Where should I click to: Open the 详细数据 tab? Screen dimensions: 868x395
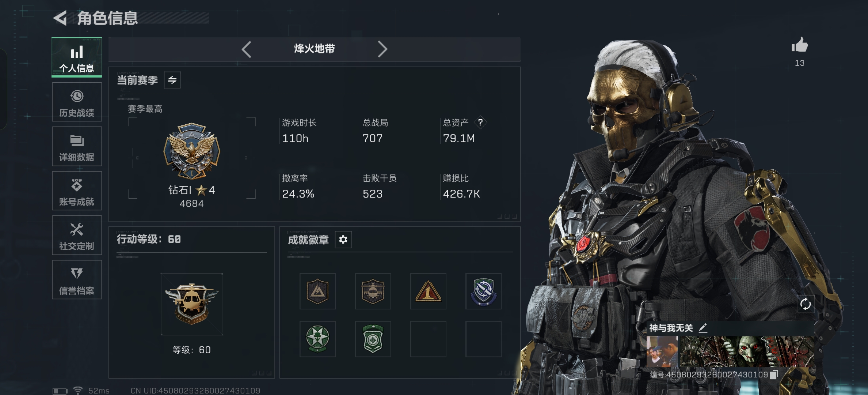77,146
